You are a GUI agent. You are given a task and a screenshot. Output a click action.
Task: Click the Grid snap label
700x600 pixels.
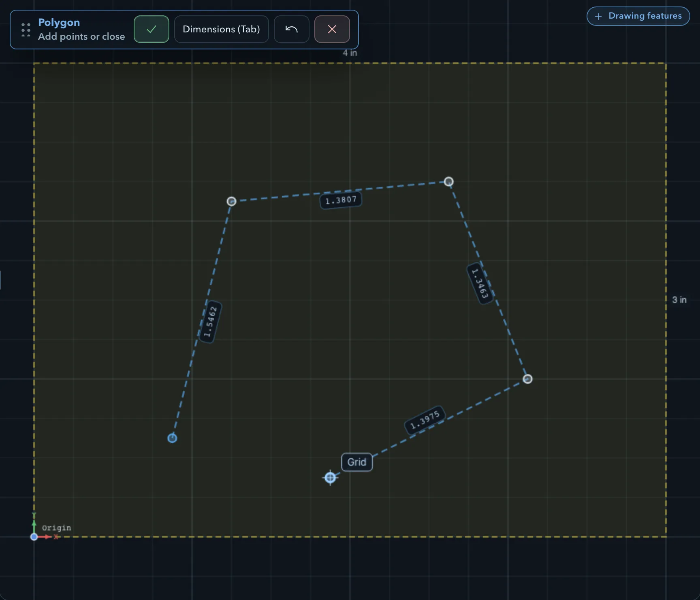(x=357, y=462)
